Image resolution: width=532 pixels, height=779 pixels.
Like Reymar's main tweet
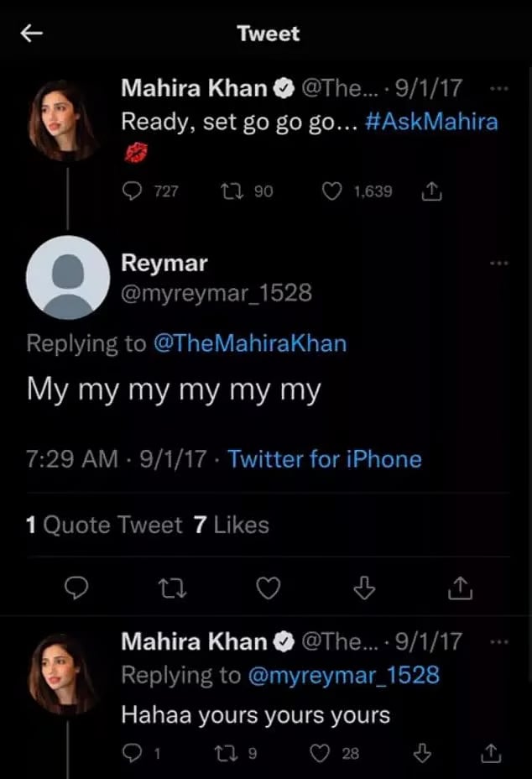point(268,589)
